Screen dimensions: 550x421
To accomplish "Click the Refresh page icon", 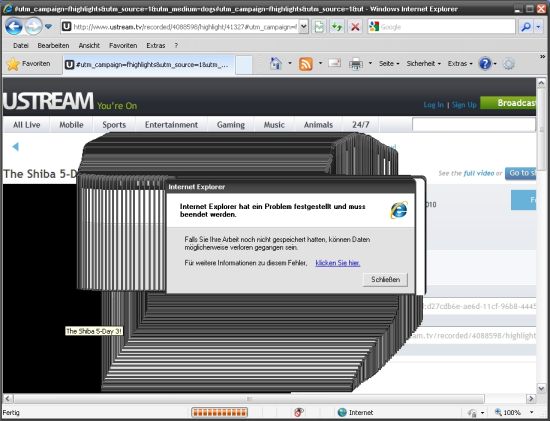I will (337, 27).
